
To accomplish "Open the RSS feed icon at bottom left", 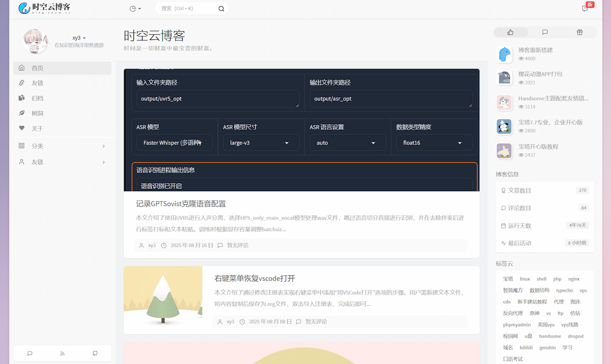I will point(62,353).
